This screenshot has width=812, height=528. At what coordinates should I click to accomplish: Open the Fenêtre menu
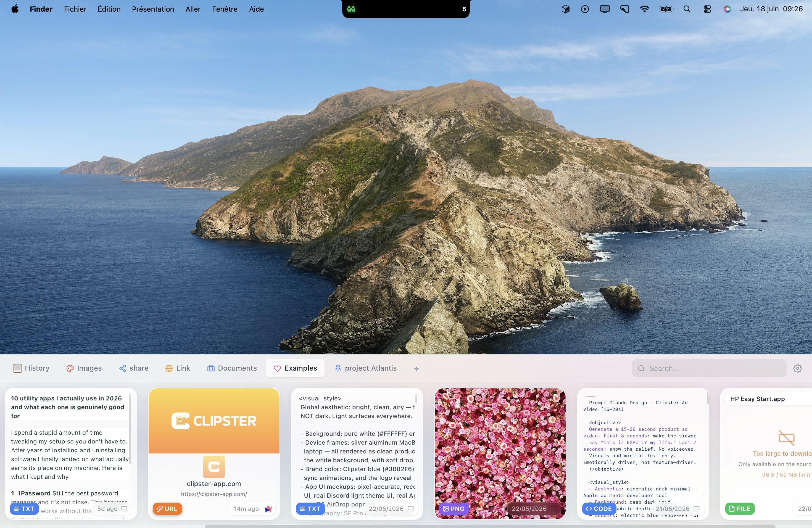click(x=225, y=9)
